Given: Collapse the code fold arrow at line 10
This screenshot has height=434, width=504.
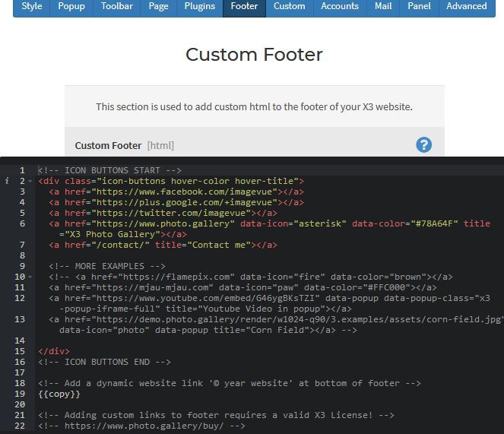Looking at the screenshot, I should [30, 277].
